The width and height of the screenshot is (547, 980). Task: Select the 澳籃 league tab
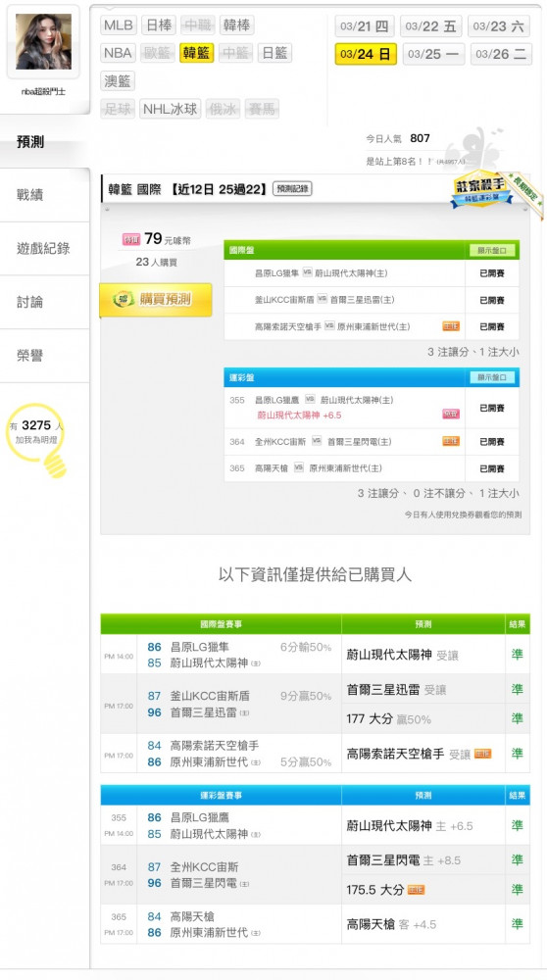pos(118,80)
